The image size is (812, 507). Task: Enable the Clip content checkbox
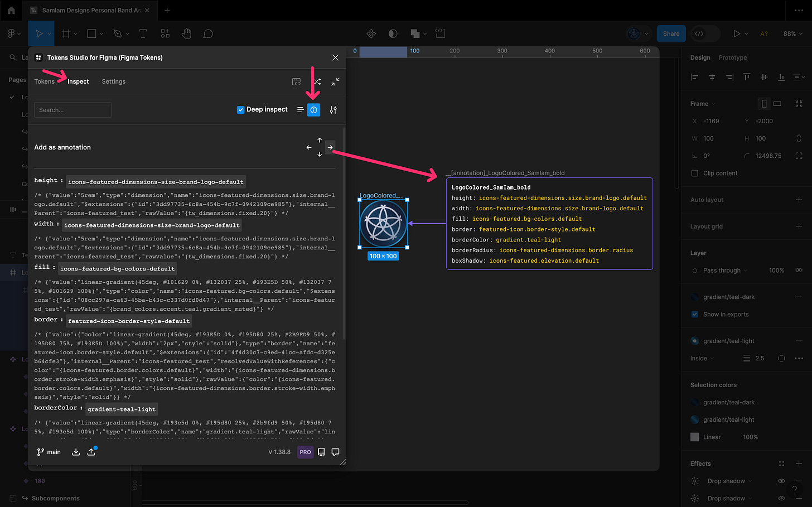point(694,173)
